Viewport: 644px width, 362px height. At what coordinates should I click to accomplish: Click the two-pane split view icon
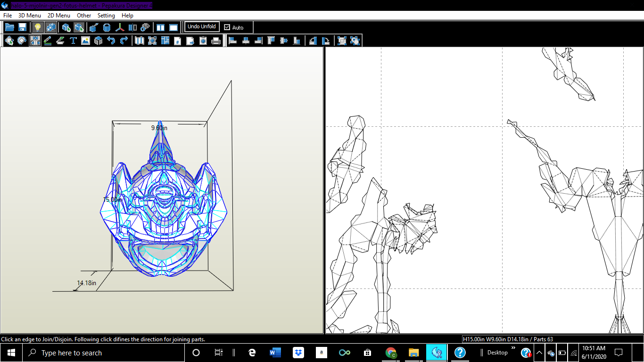pos(161,27)
